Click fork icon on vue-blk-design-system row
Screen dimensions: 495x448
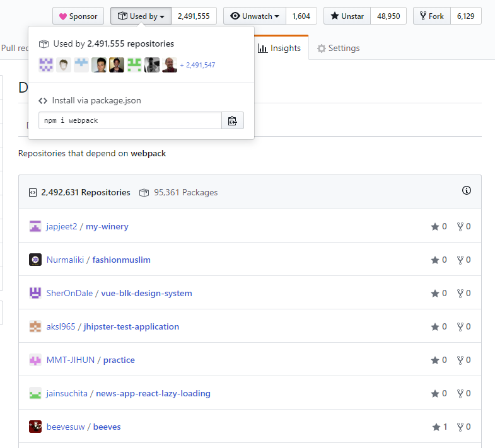pos(460,294)
